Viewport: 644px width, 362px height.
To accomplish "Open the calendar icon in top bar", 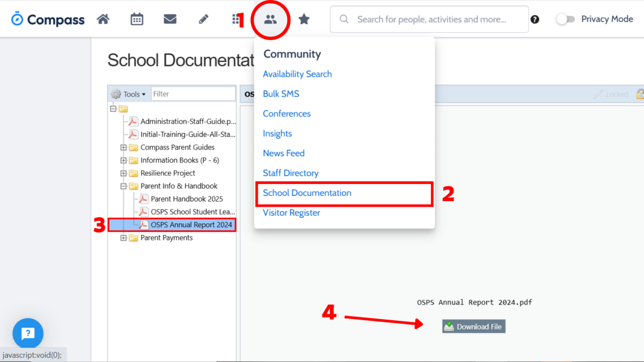I will tap(137, 19).
